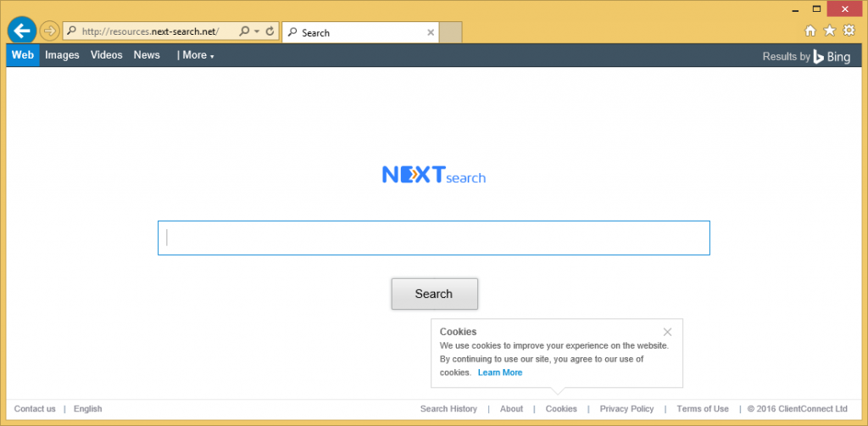Image resolution: width=868 pixels, height=426 pixels.
Task: Dismiss the Cookies notice with X
Action: (x=667, y=332)
